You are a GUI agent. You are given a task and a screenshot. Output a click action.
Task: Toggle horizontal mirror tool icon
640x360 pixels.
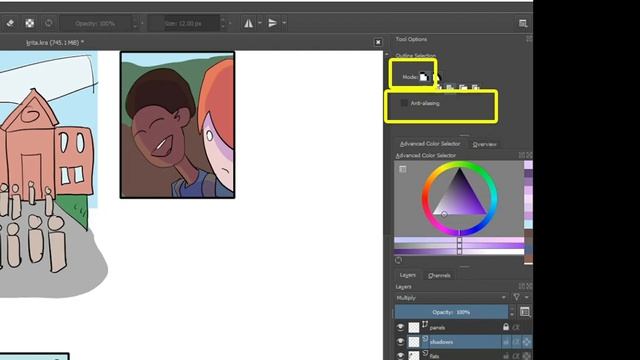(x=248, y=23)
